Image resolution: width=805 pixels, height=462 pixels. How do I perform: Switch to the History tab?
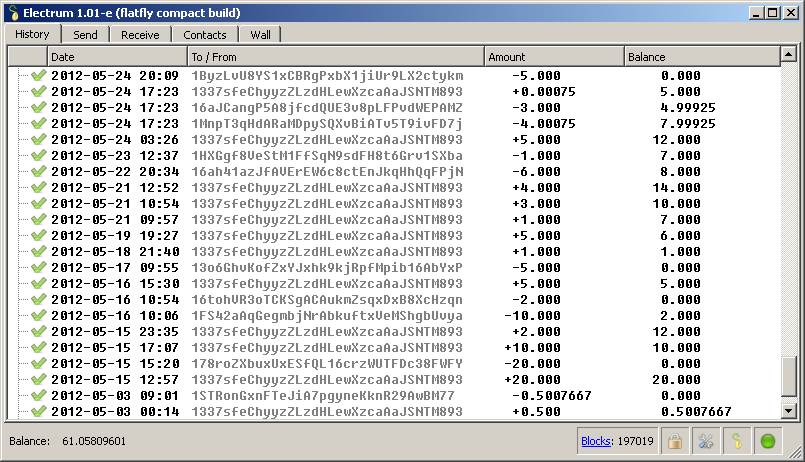(x=32, y=34)
